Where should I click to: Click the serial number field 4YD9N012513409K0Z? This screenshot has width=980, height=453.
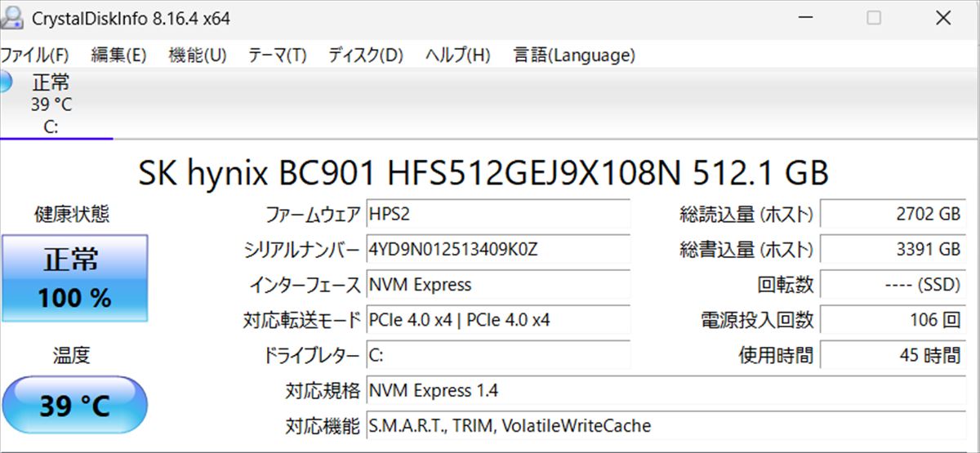click(498, 250)
